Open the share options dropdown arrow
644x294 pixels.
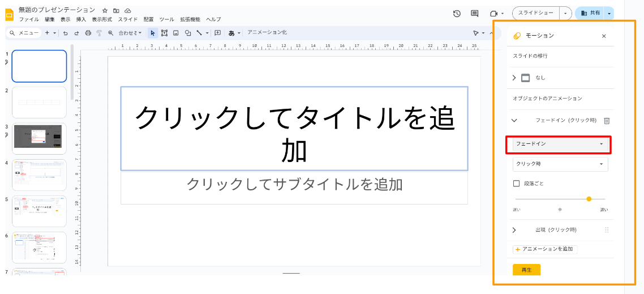pyautogui.click(x=609, y=13)
